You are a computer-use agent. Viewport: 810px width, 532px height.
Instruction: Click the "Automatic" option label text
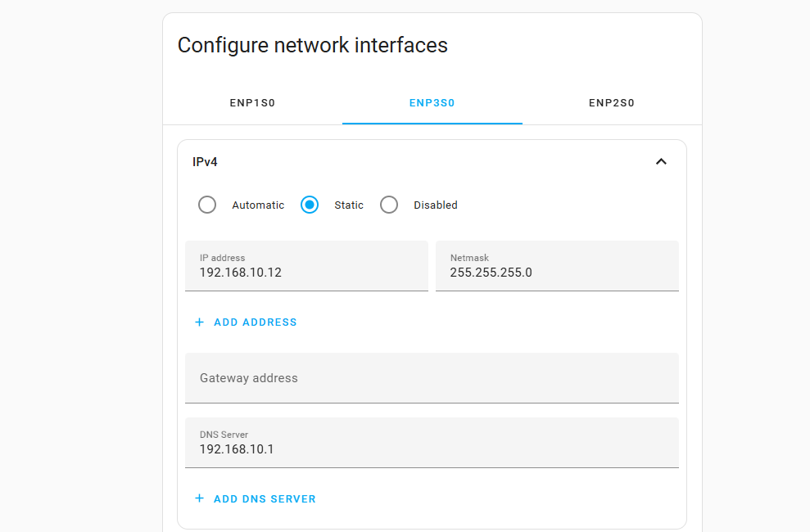(x=258, y=205)
